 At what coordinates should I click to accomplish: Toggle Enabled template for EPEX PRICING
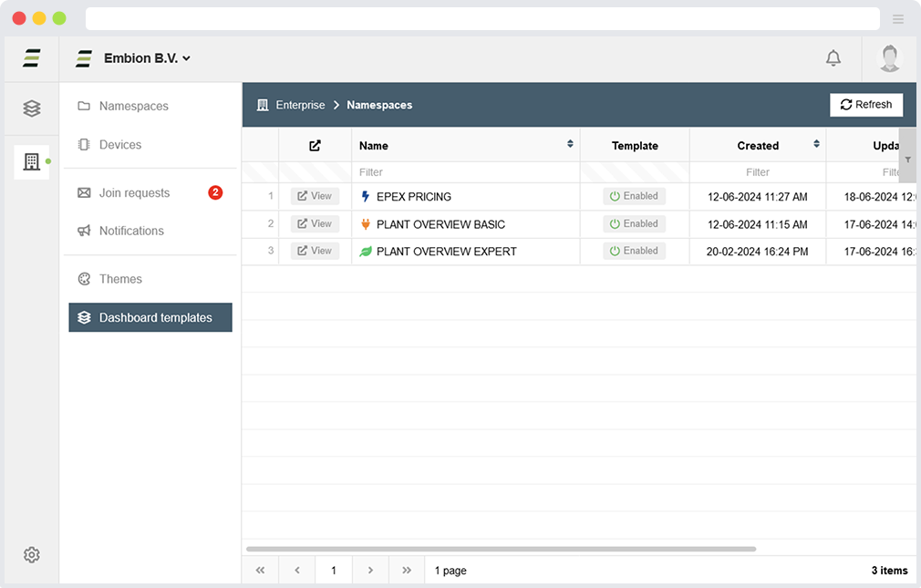634,196
